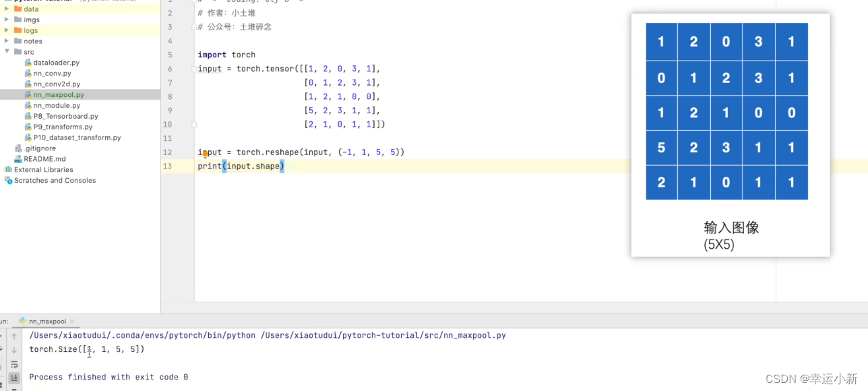
Task: Click line number 5 in the gutter
Action: [x=170, y=55]
